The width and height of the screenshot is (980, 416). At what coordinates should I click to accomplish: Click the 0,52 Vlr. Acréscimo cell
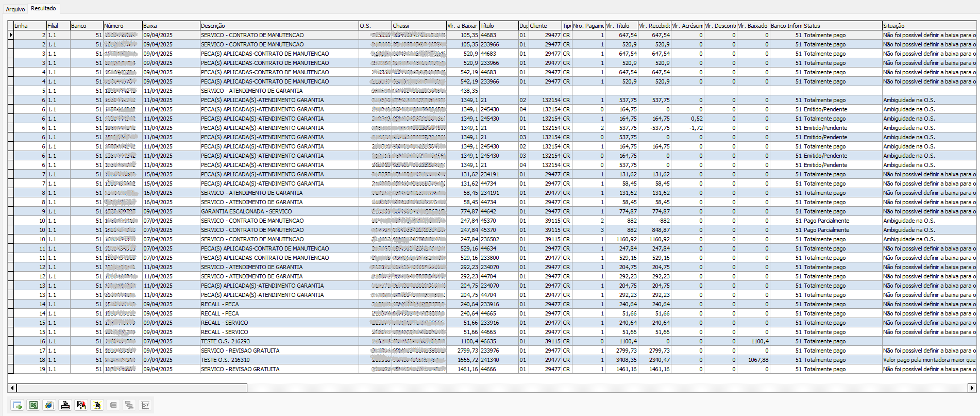[687, 119]
